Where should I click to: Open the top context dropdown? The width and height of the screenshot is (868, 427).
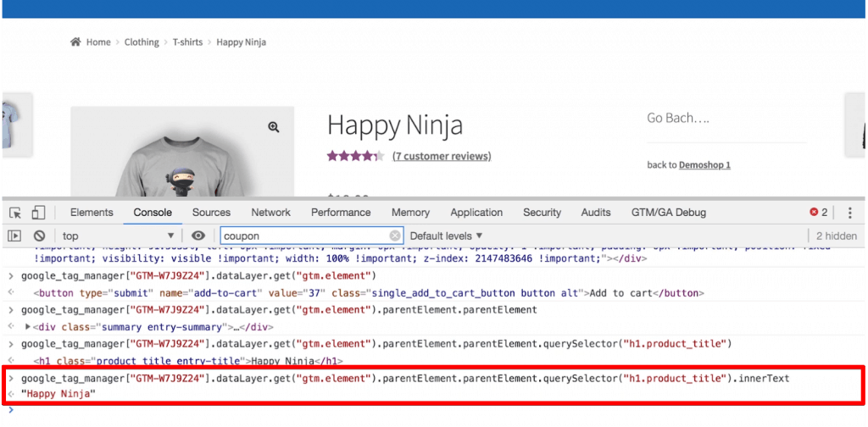pyautogui.click(x=119, y=236)
